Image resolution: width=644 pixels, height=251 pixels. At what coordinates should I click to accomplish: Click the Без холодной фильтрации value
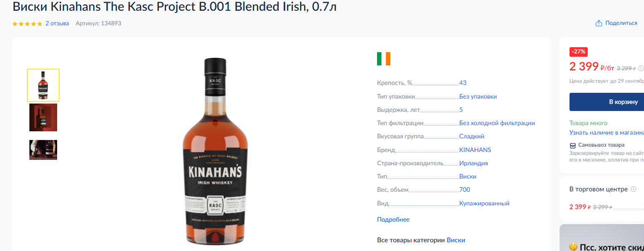click(x=497, y=123)
